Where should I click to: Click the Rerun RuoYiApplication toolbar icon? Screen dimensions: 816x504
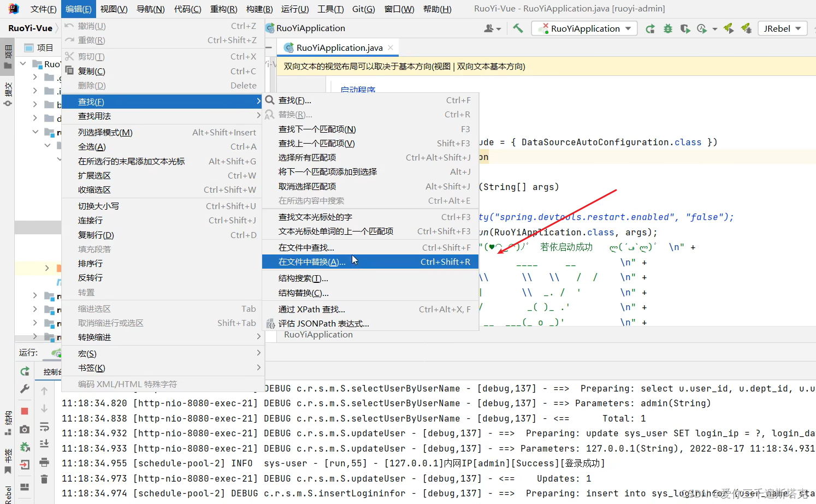pyautogui.click(x=650, y=29)
